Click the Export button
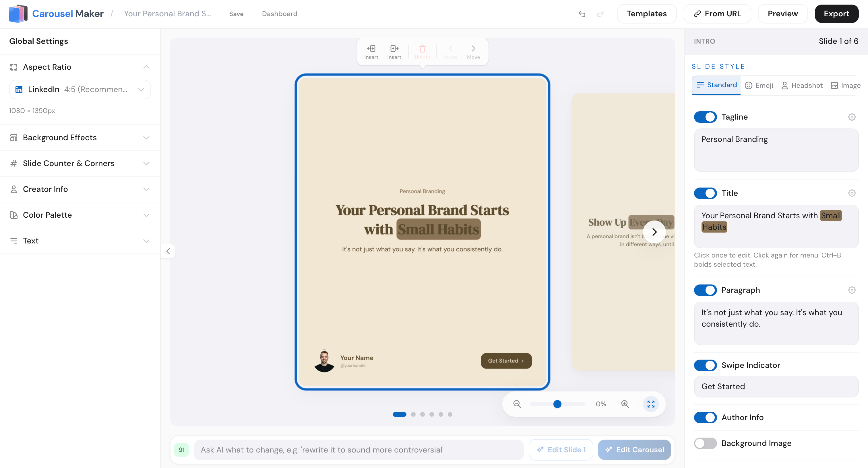The width and height of the screenshot is (868, 468). pyautogui.click(x=836, y=14)
